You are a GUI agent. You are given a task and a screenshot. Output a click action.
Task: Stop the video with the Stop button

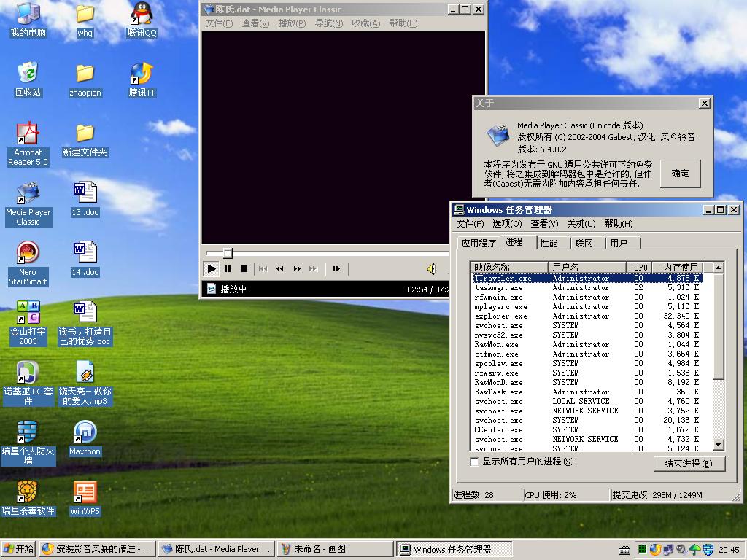point(244,268)
